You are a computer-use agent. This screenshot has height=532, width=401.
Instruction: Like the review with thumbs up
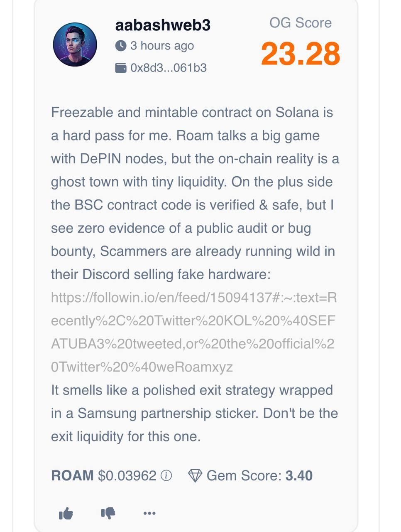click(66, 514)
